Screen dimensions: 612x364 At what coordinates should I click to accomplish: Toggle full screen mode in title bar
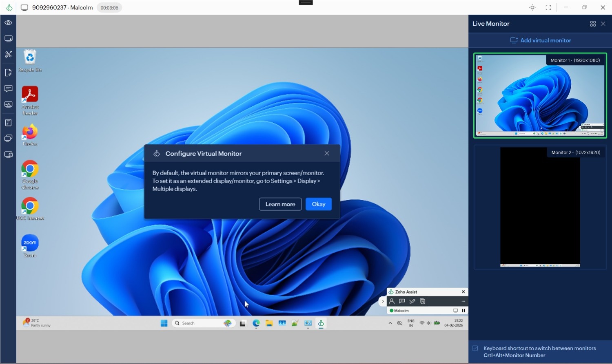tap(548, 7)
